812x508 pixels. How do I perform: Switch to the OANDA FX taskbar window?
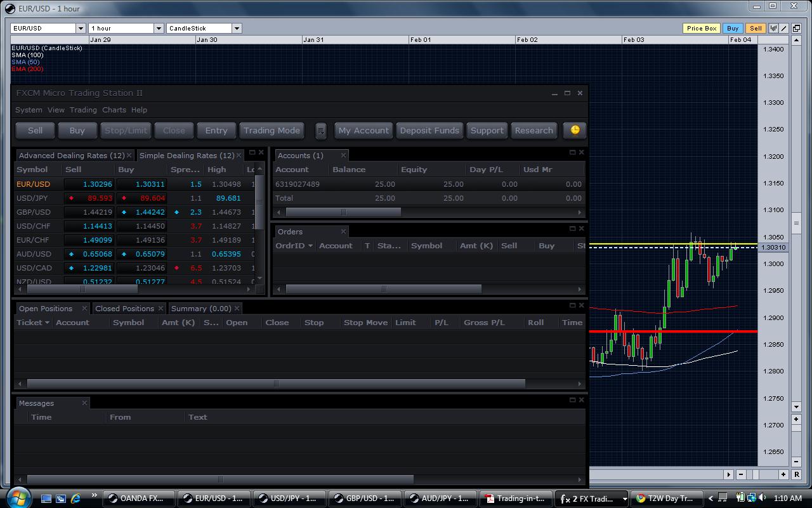(x=138, y=498)
